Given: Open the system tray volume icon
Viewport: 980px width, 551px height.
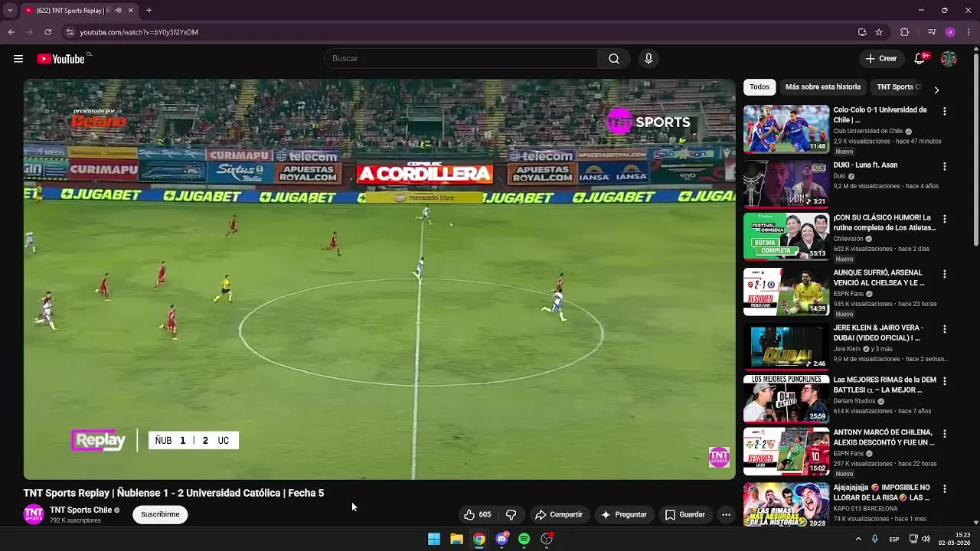Looking at the screenshot, I should pyautogui.click(x=926, y=539).
